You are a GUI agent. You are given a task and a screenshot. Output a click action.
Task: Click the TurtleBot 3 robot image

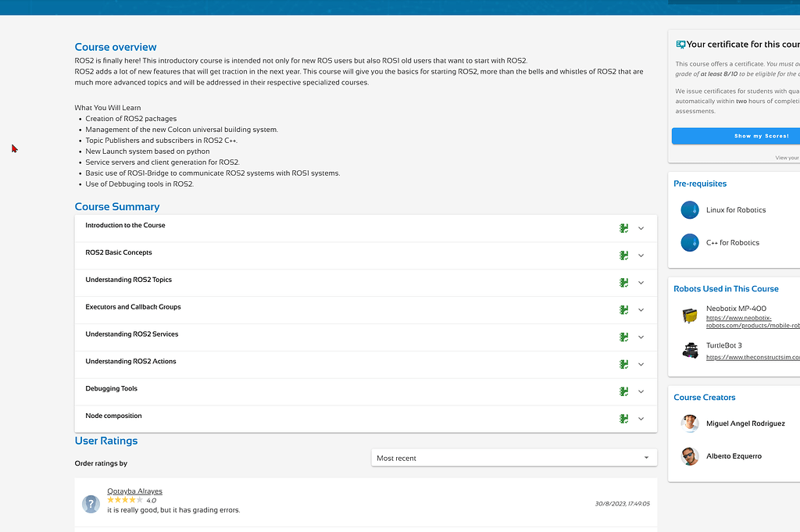(689, 350)
